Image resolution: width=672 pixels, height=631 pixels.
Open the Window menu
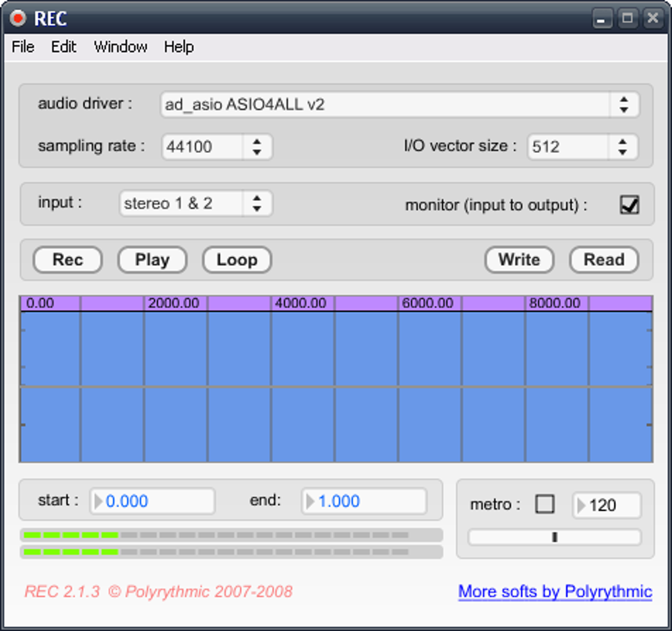coord(121,47)
